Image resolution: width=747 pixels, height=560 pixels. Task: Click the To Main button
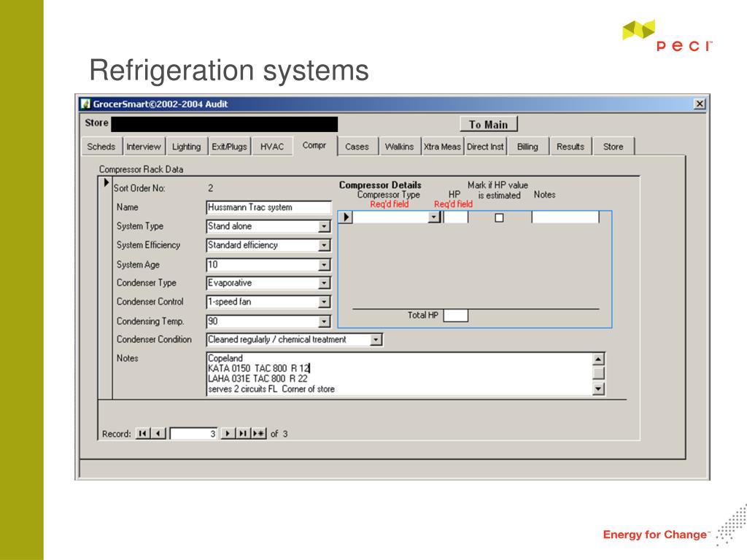(x=488, y=124)
